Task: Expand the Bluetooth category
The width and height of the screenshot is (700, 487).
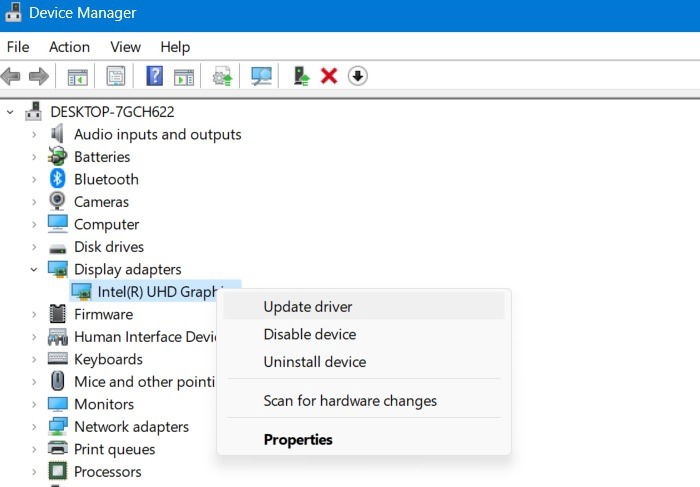Action: (x=34, y=179)
